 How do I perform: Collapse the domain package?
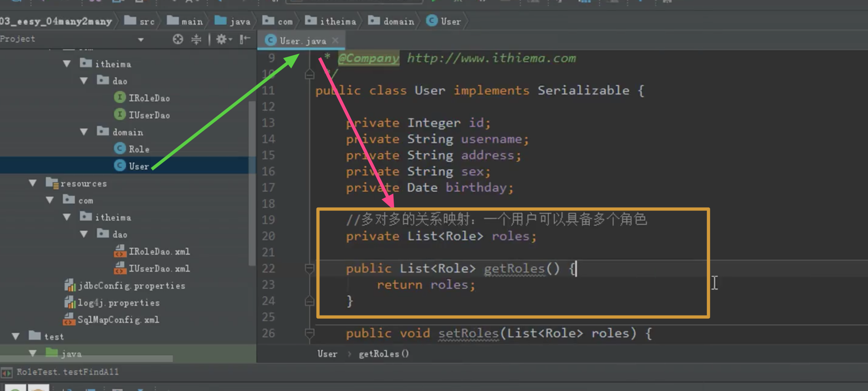pos(84,132)
